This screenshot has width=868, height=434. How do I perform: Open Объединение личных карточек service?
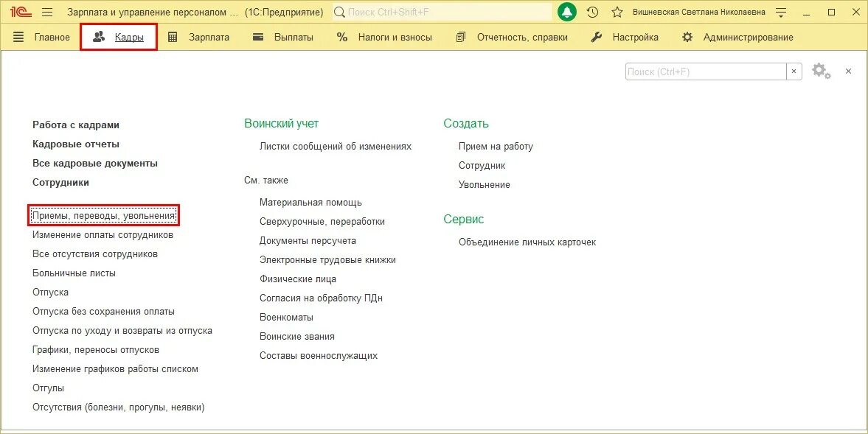[x=527, y=242]
